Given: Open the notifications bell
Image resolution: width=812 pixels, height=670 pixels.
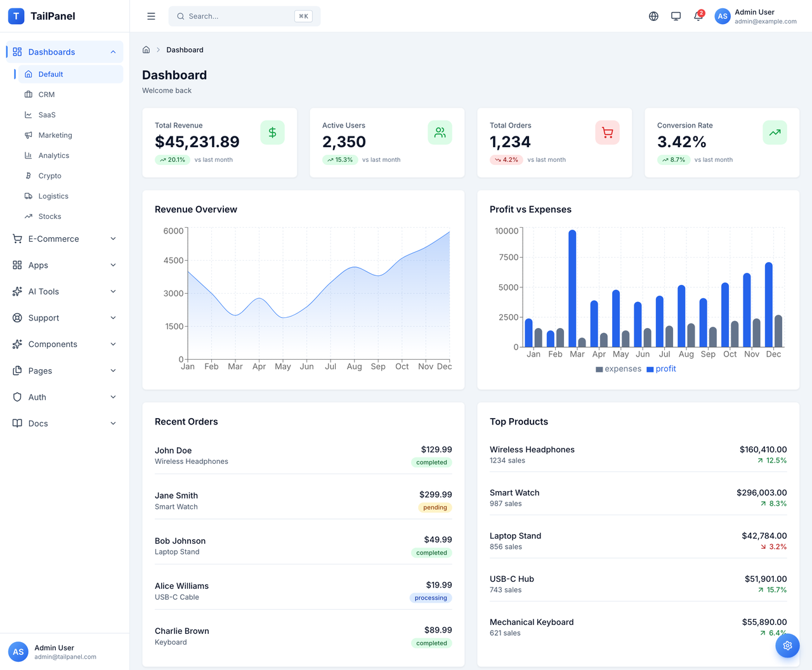Looking at the screenshot, I should pyautogui.click(x=698, y=16).
